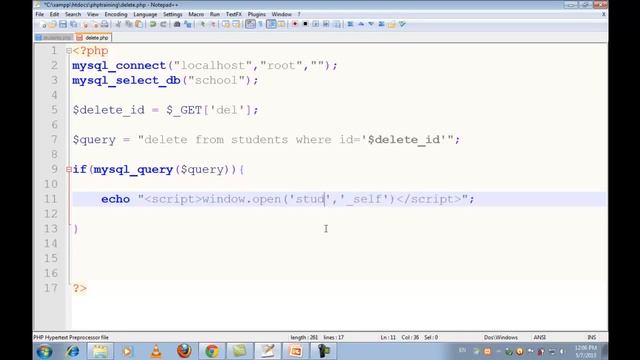Toggle word wrap in the toolbar

pyautogui.click(x=250, y=24)
